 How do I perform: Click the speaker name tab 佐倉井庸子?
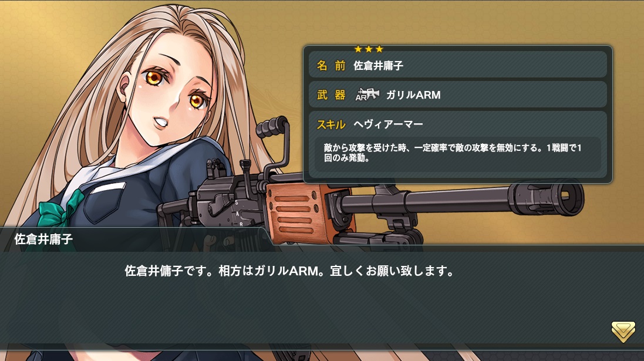pyautogui.click(x=43, y=239)
